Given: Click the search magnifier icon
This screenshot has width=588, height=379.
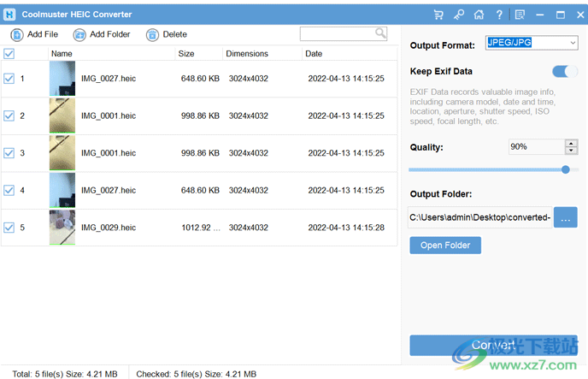Looking at the screenshot, I should click(380, 33).
